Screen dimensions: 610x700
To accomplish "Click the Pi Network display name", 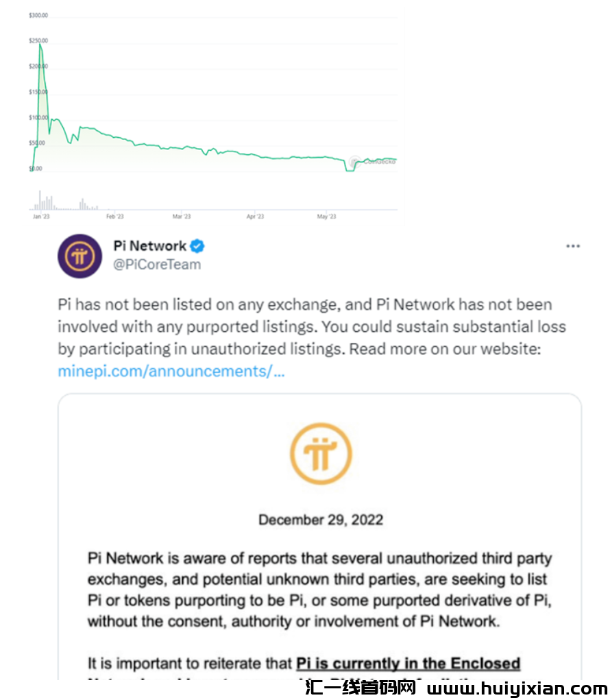I will pos(149,246).
